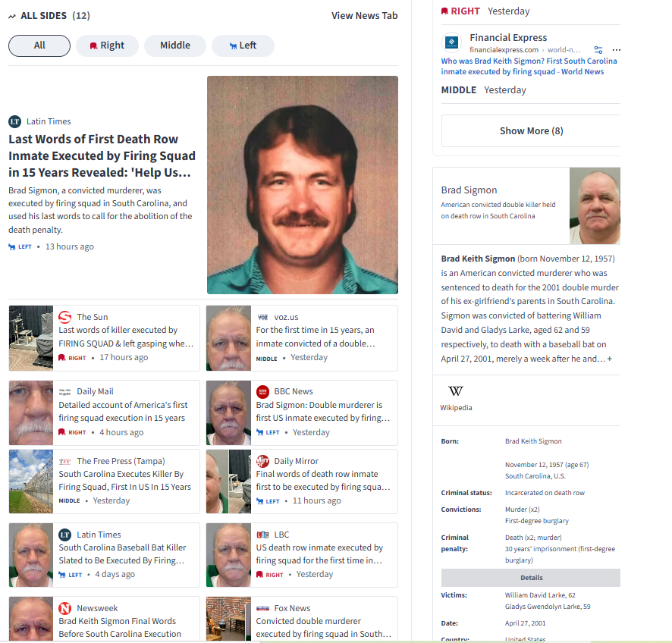Switch to the Left filter tab
The width and height of the screenshot is (672, 643).
click(x=243, y=45)
